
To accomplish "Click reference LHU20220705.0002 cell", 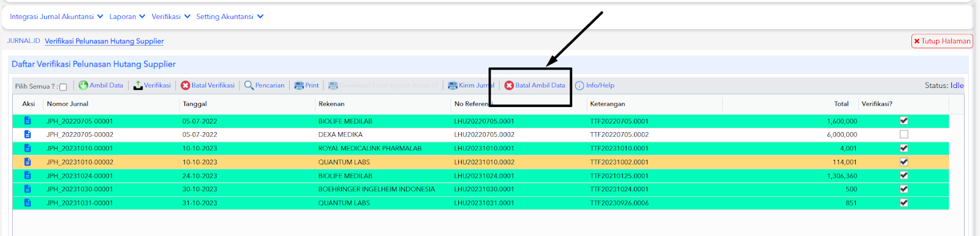I will pos(484,135).
